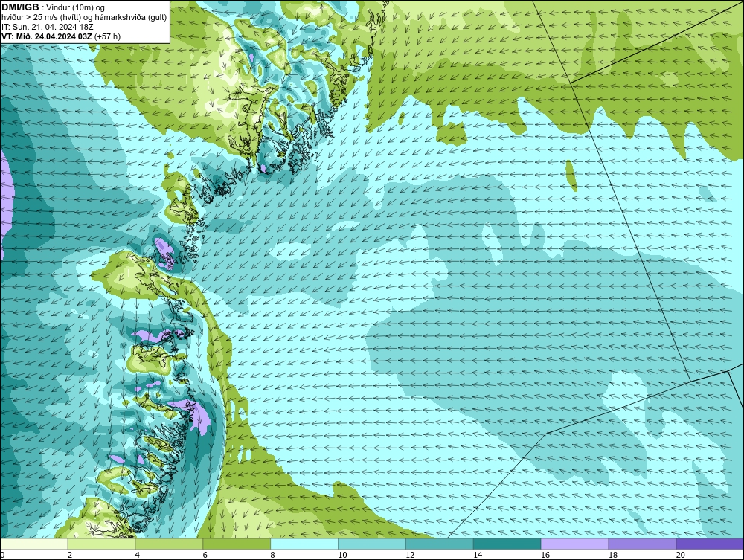Viewport: 744px width, 560px height.
Task: Click the legend scale label "2"
Action: coord(70,555)
